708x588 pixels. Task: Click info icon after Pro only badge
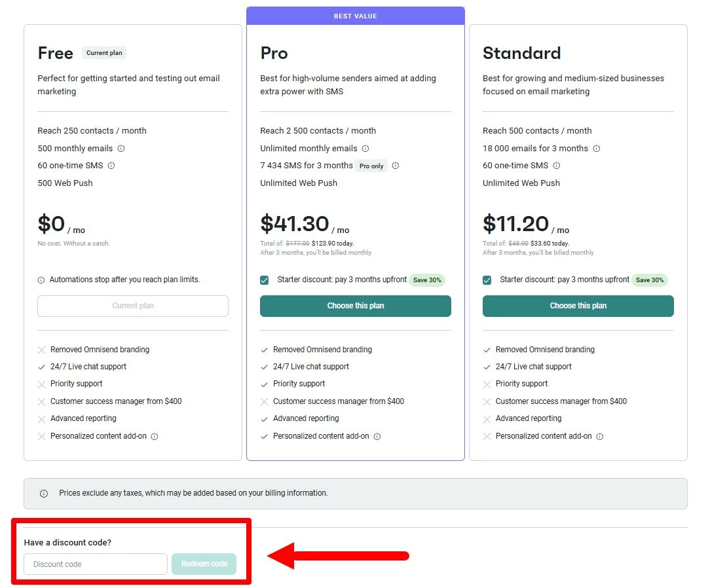(x=396, y=166)
